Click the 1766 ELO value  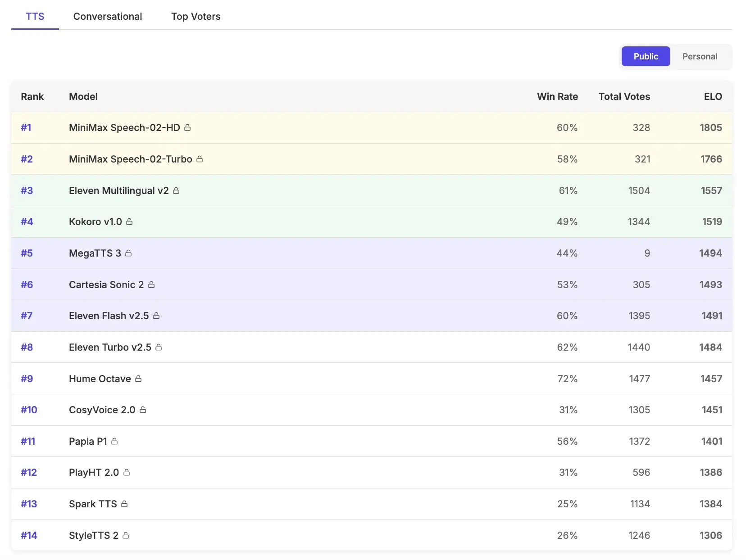point(711,159)
